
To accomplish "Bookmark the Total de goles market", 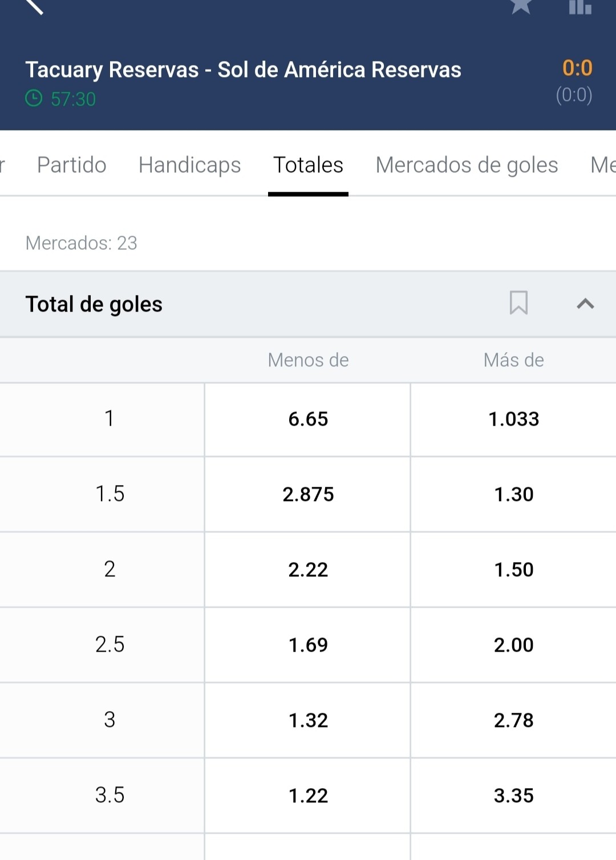I will [x=518, y=303].
